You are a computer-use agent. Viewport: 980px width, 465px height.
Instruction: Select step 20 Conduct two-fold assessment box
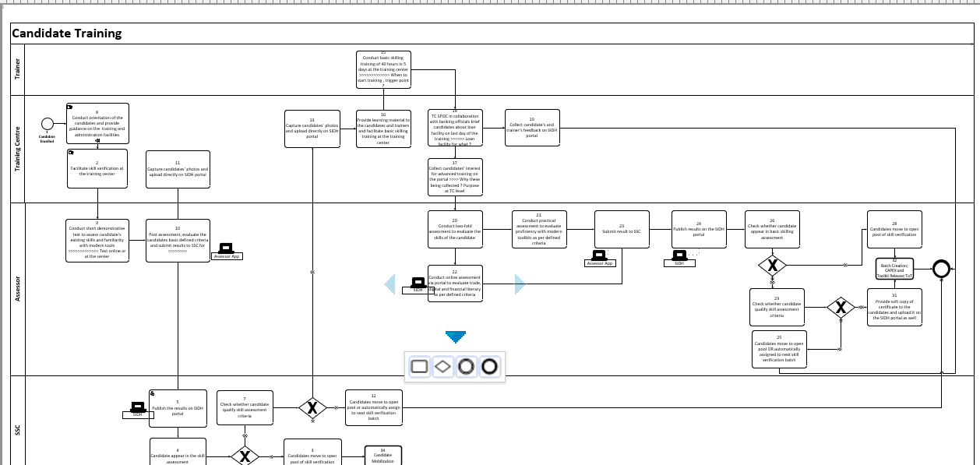pos(455,229)
